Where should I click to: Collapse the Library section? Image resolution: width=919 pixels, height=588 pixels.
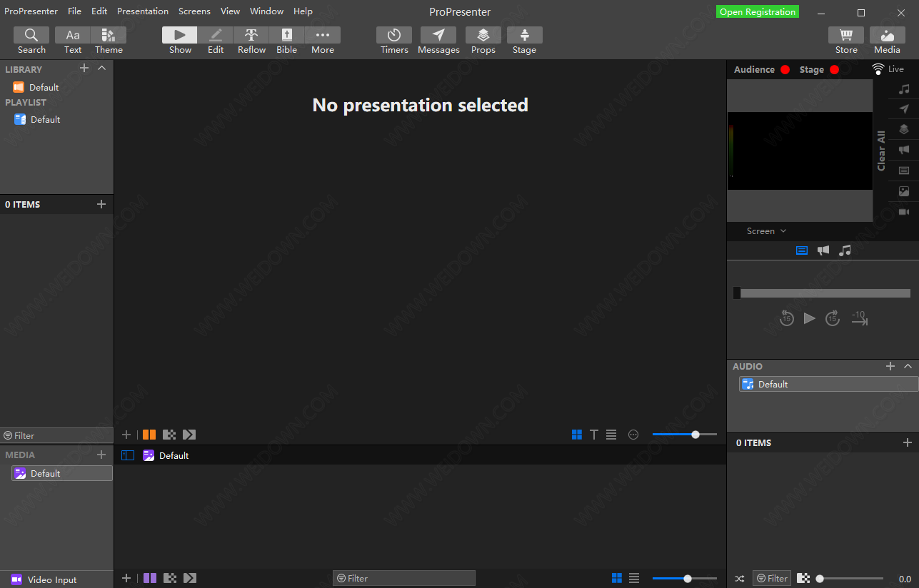click(101, 68)
